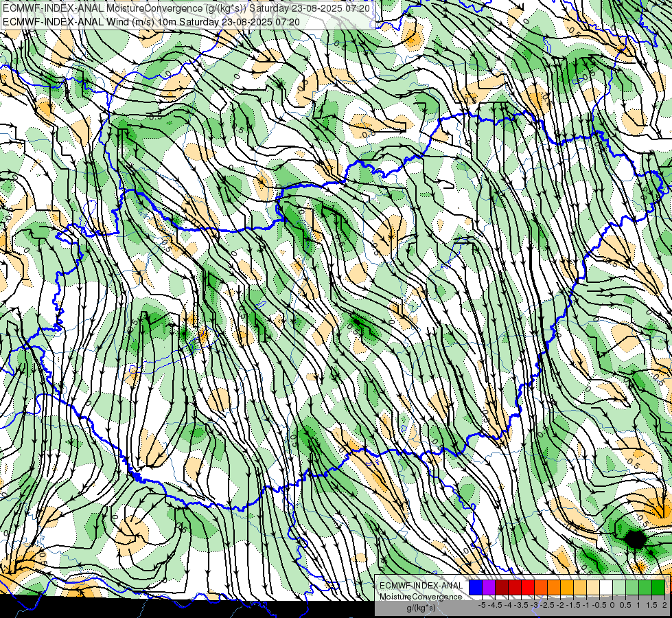672x618 pixels.
Task: Click the legend tick value '-4.5'
Action: coord(495,605)
